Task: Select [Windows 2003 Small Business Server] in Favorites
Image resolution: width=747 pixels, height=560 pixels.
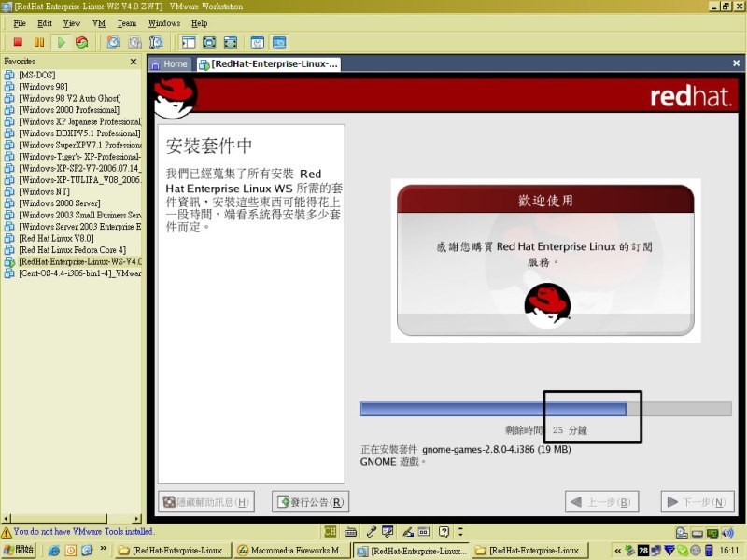Action: pos(80,215)
